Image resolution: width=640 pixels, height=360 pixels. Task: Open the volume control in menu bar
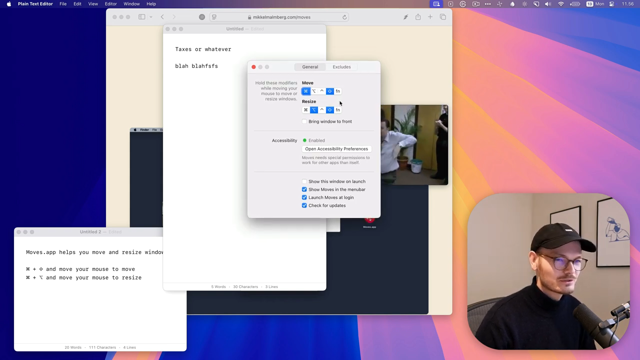click(x=548, y=4)
